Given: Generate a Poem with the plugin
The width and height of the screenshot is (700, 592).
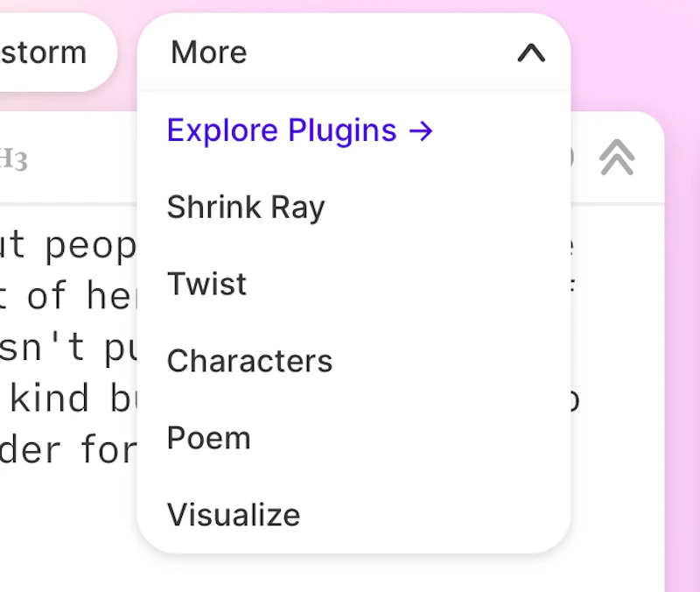Looking at the screenshot, I should click(x=208, y=438).
